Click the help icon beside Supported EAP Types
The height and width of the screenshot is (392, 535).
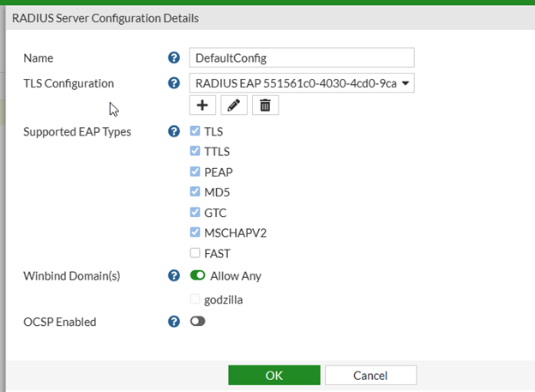[x=174, y=132]
